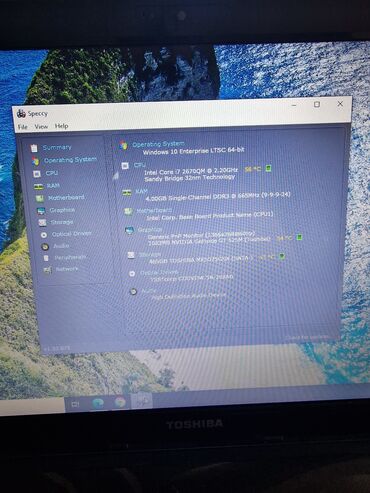This screenshot has width=370, height=493.
Task: Click the Audio icon in summary panel
Action: (x=133, y=292)
